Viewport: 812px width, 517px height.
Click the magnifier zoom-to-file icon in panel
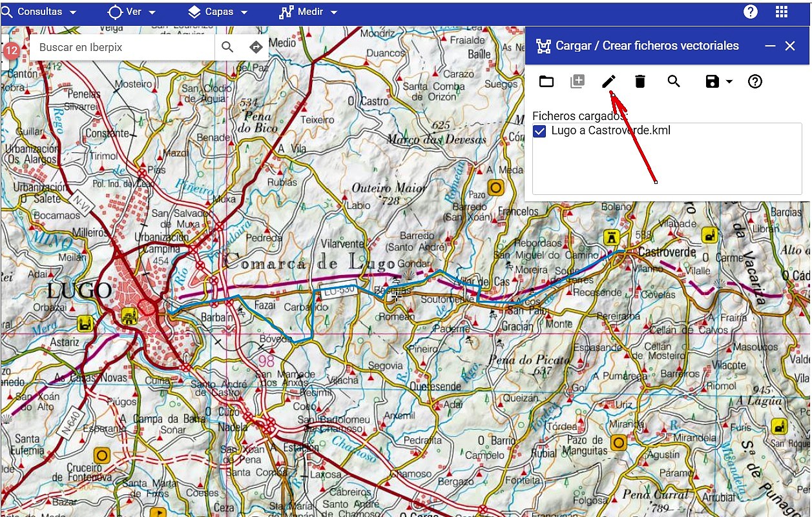tap(674, 81)
